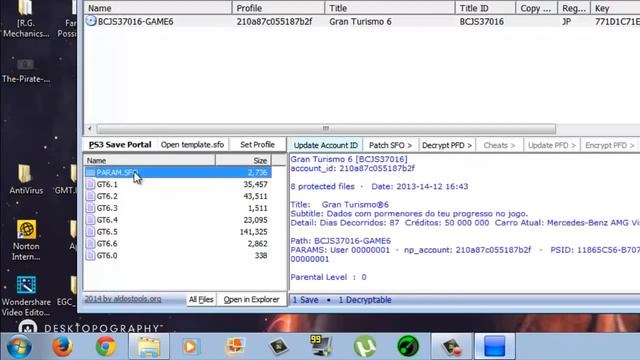The image size is (640, 360).
Task: Open the Update PFD menu
Action: (552, 145)
